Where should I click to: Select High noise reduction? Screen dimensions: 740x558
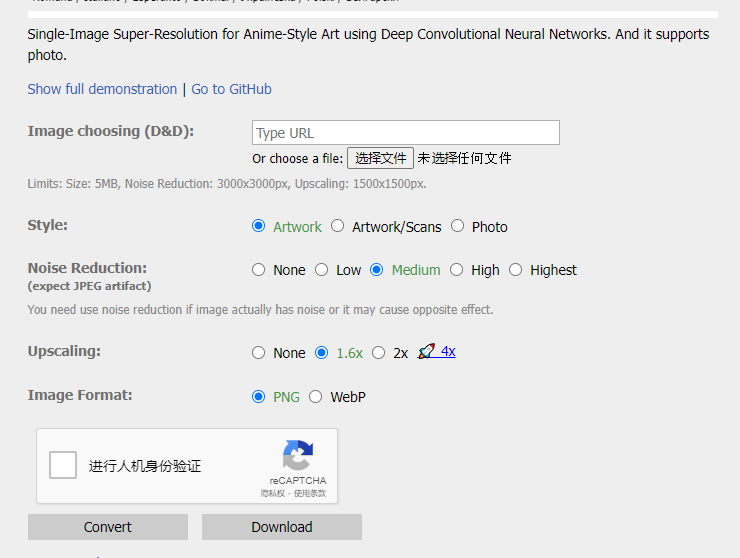[457, 269]
